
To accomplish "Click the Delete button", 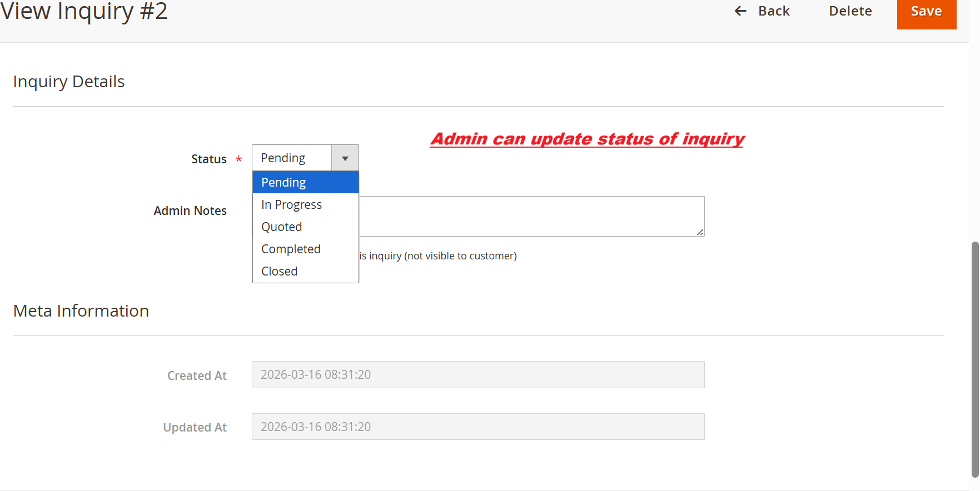I will [x=850, y=11].
